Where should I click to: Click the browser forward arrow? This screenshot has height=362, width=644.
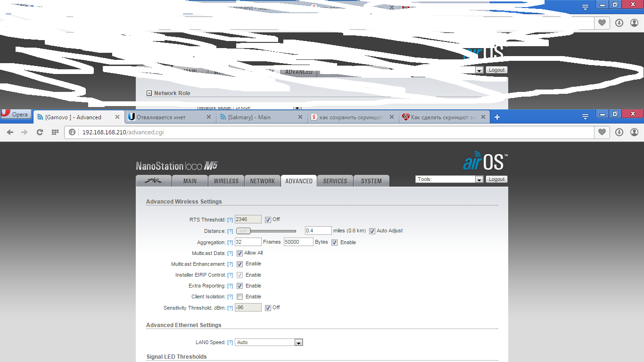click(25, 132)
